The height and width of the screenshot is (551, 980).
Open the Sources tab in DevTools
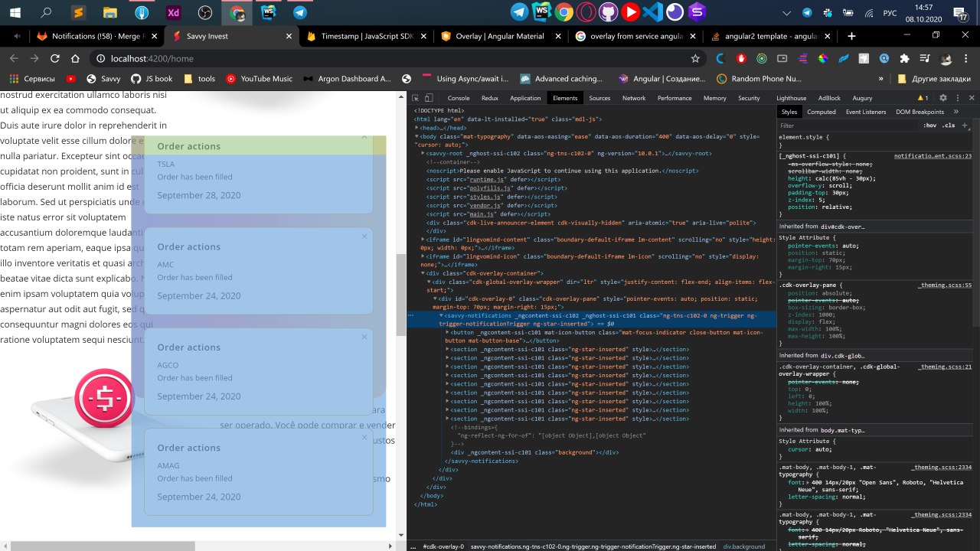[599, 98]
